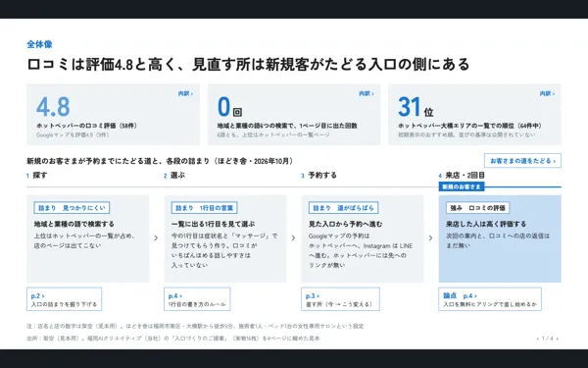588x368 pixels.
Task: Click the お客さまの道をたどる button
Action: (x=522, y=161)
